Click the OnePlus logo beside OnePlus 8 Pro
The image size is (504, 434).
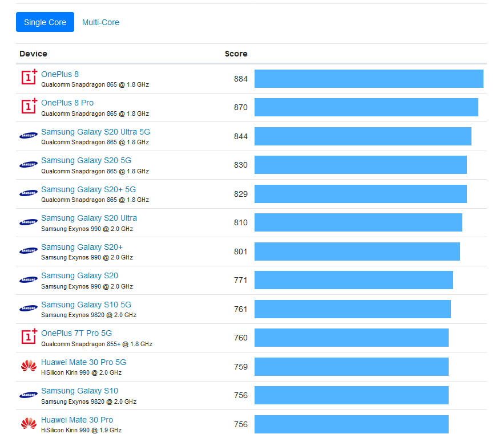29,106
